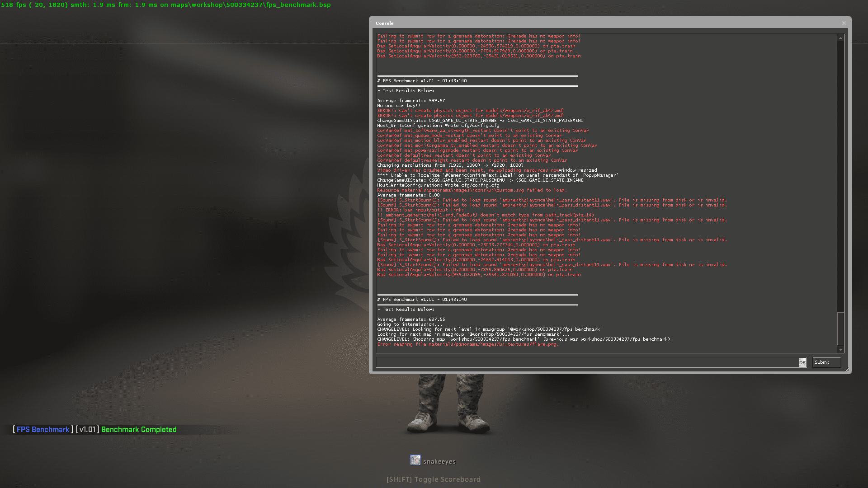This screenshot has width=868, height=488.
Task: Click the snakeeyes player name
Action: [x=439, y=462]
